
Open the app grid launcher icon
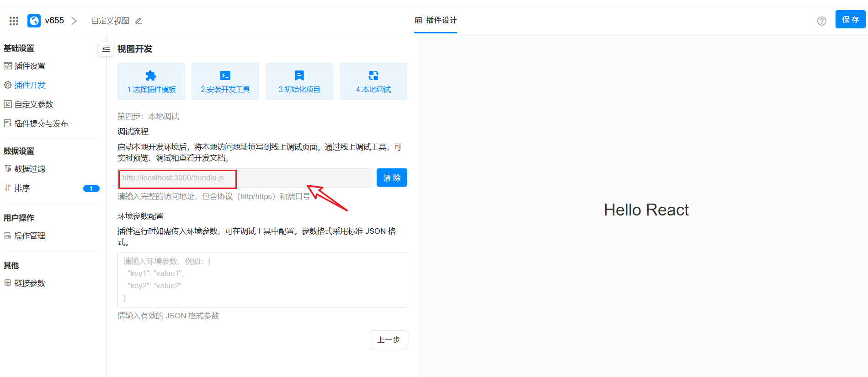14,21
